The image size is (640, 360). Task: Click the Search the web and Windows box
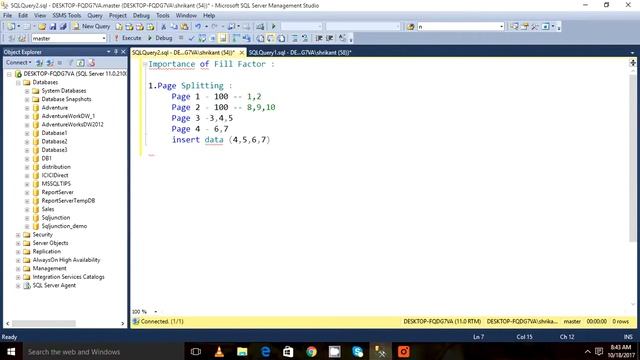click(102, 351)
